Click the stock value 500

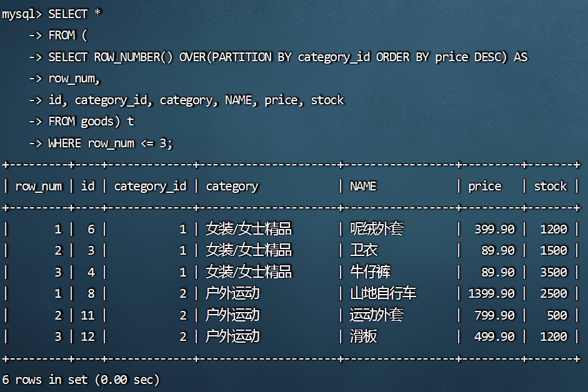556,315
